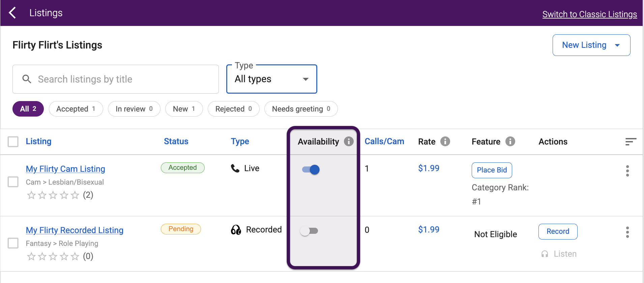Viewport: 644px width, 283px height.
Task: Click the Pending status badge
Action: (181, 229)
